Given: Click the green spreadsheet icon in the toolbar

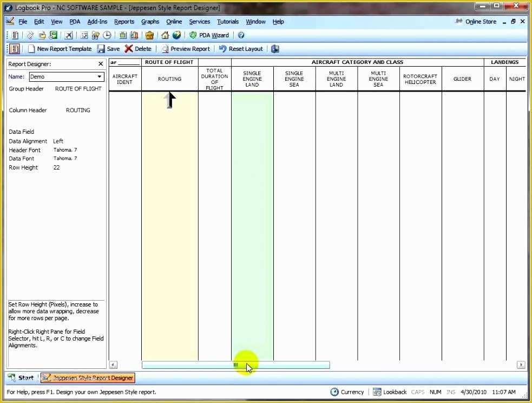Looking at the screenshot, I should [53, 35].
